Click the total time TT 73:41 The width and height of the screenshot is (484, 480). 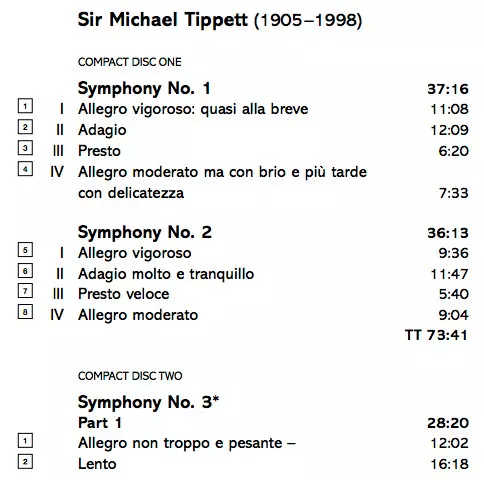pyautogui.click(x=436, y=335)
